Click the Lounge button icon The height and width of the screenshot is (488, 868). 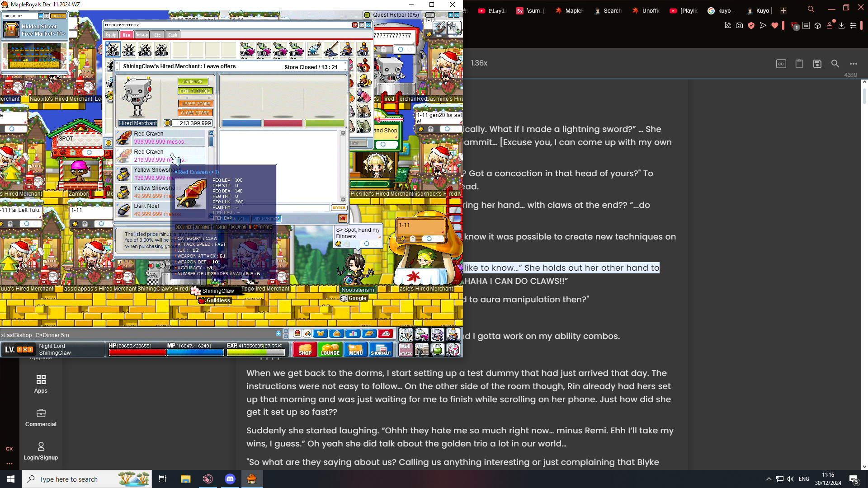(330, 349)
